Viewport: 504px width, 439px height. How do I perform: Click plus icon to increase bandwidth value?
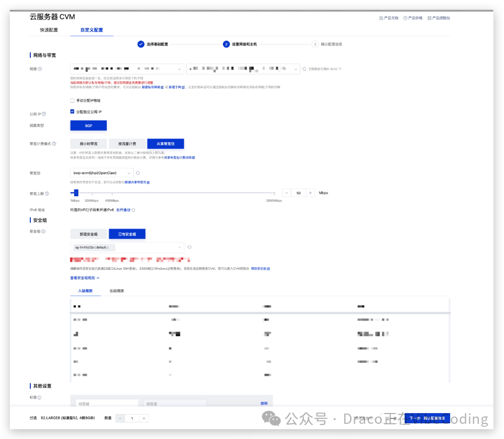coord(311,193)
